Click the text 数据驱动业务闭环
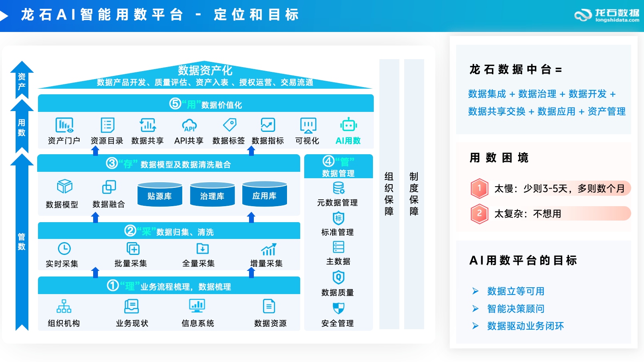Viewport: 644px width, 362px height. point(525,326)
